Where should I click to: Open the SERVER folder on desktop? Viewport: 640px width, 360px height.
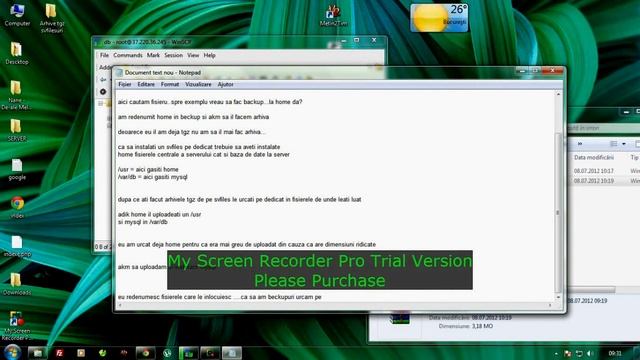pos(17,131)
